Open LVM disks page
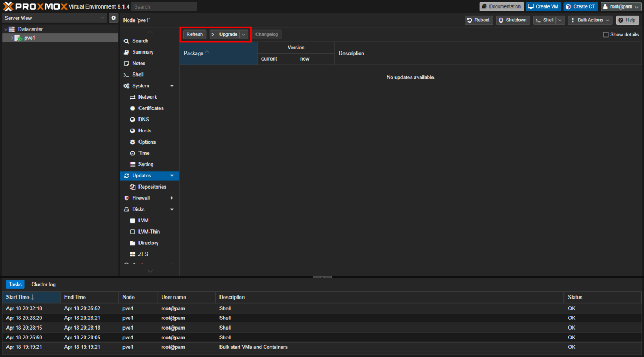The height and width of the screenshot is (357, 644). (x=143, y=221)
